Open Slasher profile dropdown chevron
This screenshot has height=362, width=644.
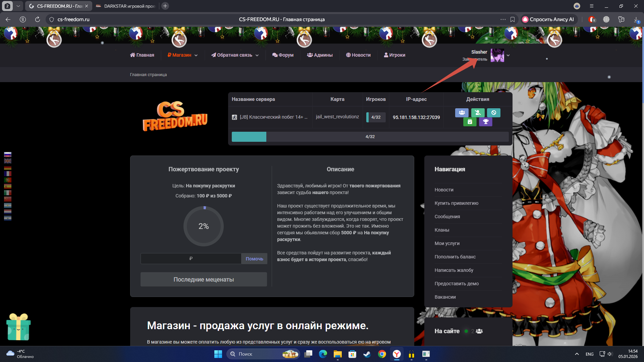pos(508,55)
